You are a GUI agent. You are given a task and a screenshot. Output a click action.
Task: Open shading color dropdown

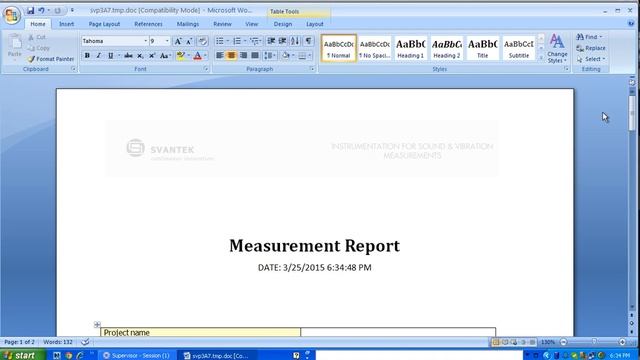(x=293, y=56)
